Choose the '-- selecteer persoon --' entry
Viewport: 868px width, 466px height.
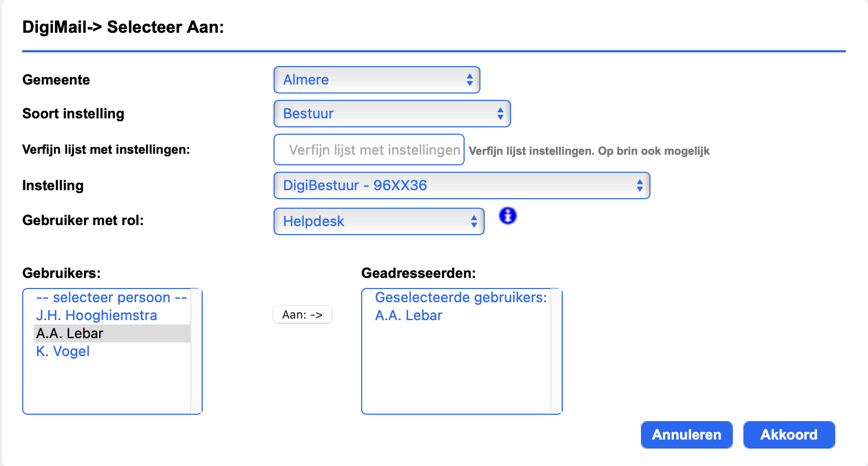tap(111, 297)
